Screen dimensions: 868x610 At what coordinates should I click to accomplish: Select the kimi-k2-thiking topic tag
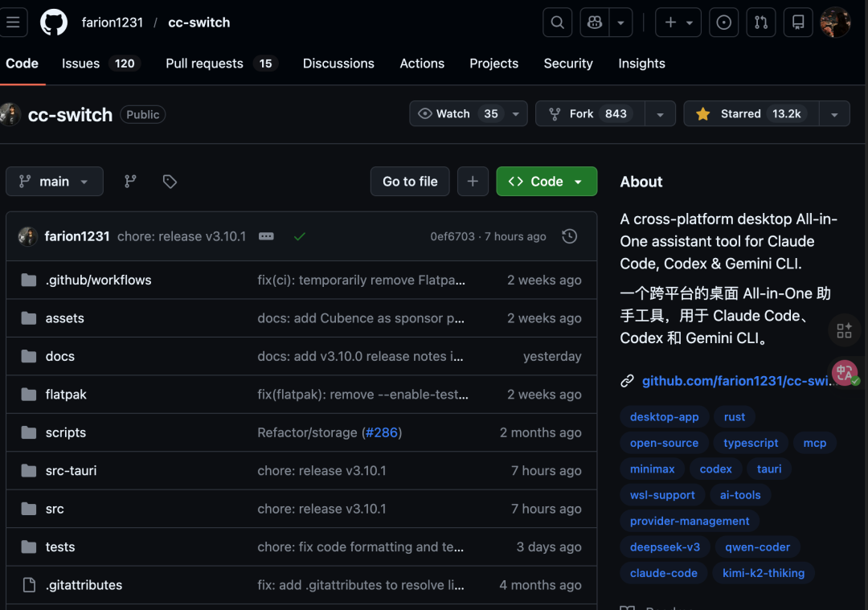(764, 573)
